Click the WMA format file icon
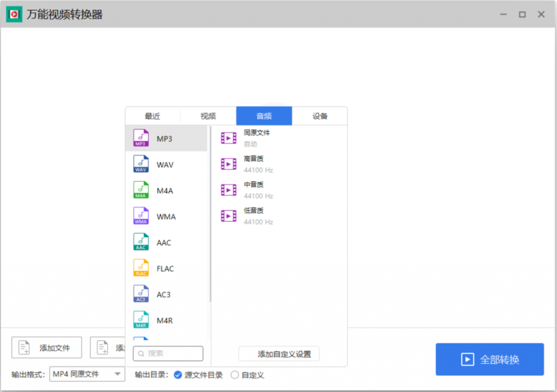The height and width of the screenshot is (392, 557). (141, 216)
